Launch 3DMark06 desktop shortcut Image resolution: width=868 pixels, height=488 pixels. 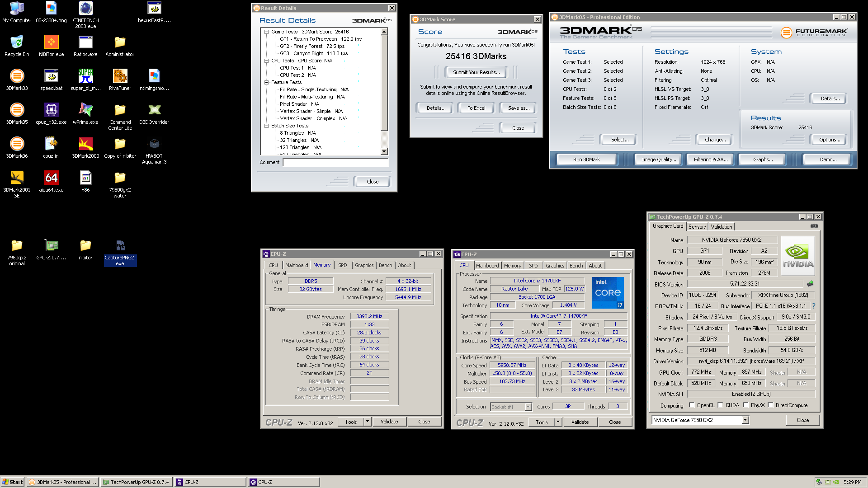click(17, 148)
